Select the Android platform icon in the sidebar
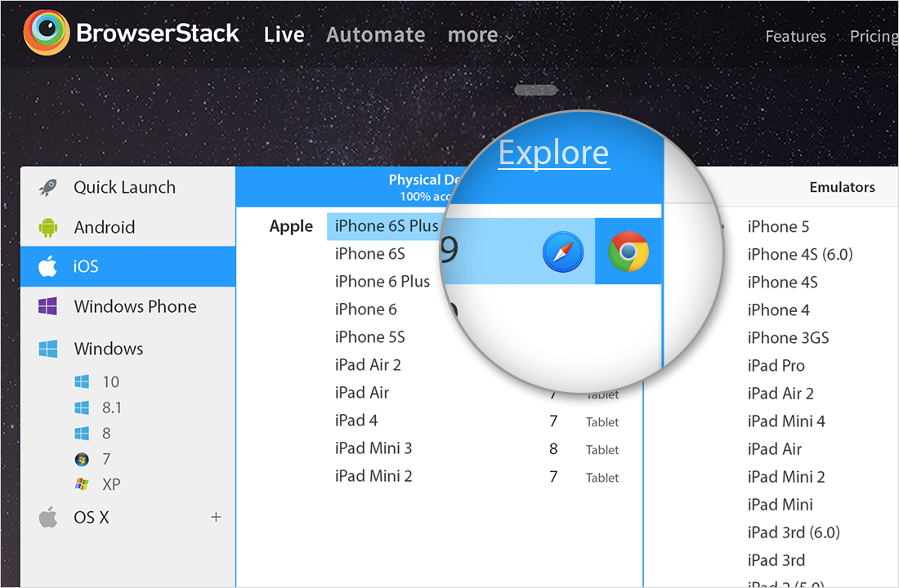Screen dimensions: 899x588 point(49,227)
